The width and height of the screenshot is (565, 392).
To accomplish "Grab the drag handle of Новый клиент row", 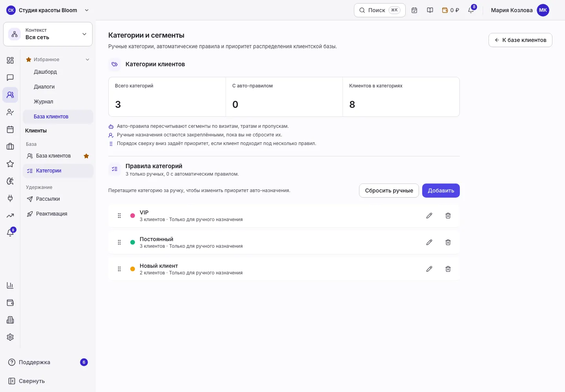I will tap(119, 269).
